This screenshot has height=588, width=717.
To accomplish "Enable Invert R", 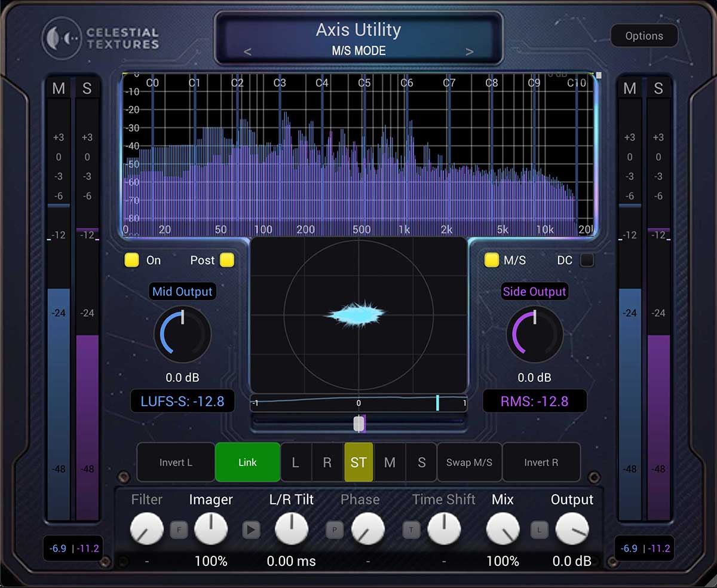I will point(541,462).
